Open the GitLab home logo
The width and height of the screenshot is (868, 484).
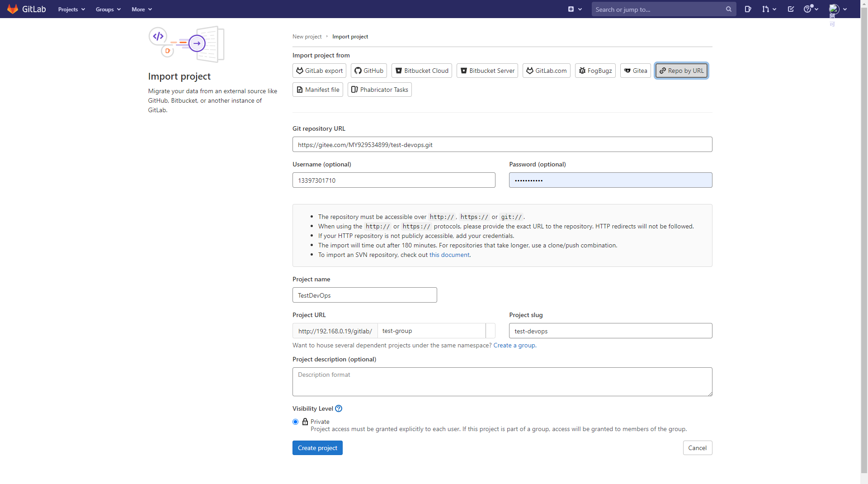pos(27,9)
